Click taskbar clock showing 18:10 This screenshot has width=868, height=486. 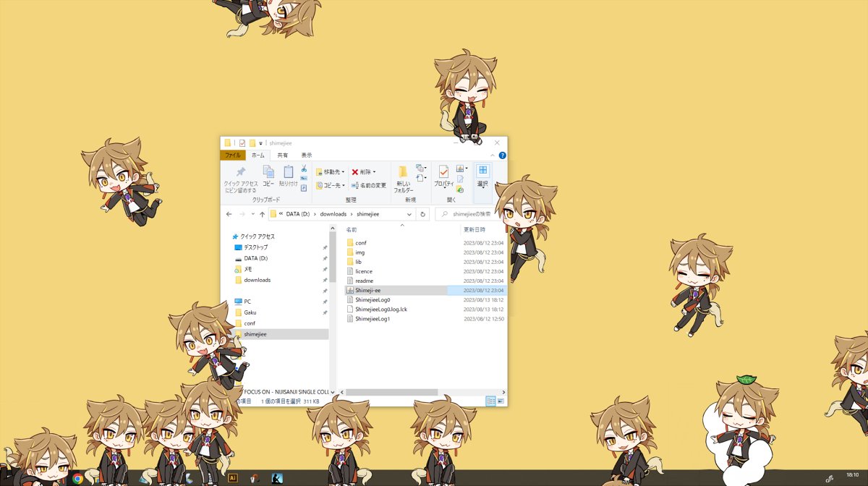[852, 474]
